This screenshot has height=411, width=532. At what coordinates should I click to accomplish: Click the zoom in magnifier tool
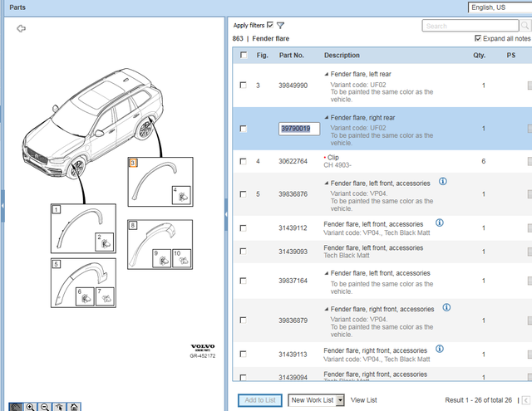tap(31, 407)
